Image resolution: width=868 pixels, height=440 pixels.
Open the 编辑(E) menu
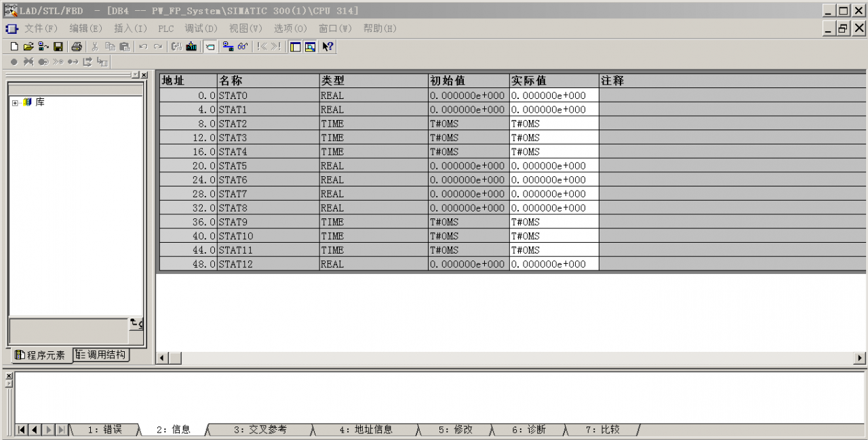tap(85, 28)
